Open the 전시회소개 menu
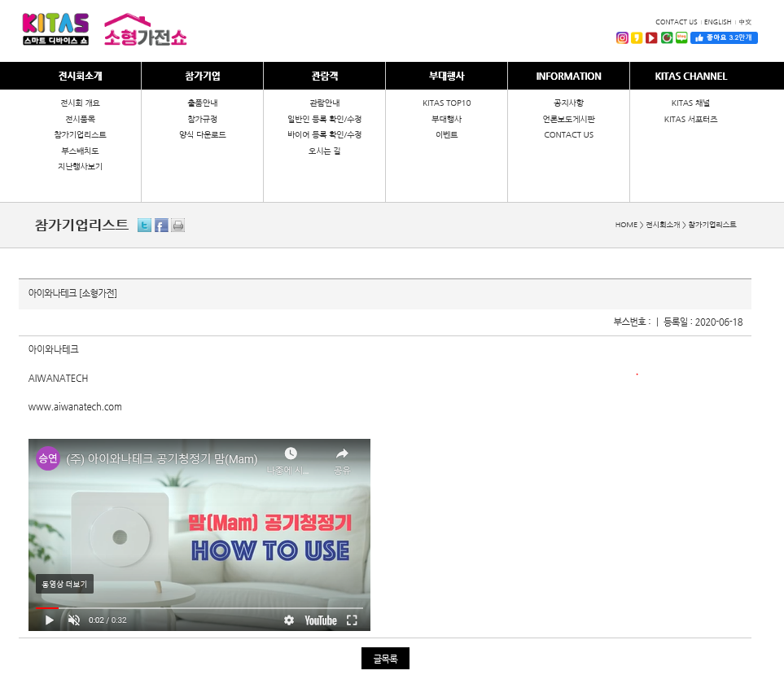The height and width of the screenshot is (688, 784). coord(80,76)
